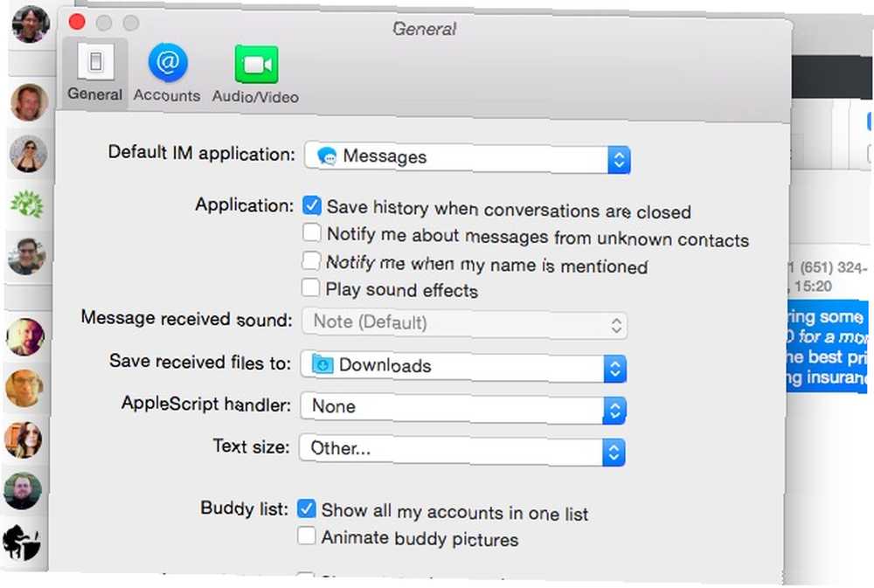The width and height of the screenshot is (874, 588).
Task: Expand the AppleScript handler dropdown
Action: tap(462, 408)
